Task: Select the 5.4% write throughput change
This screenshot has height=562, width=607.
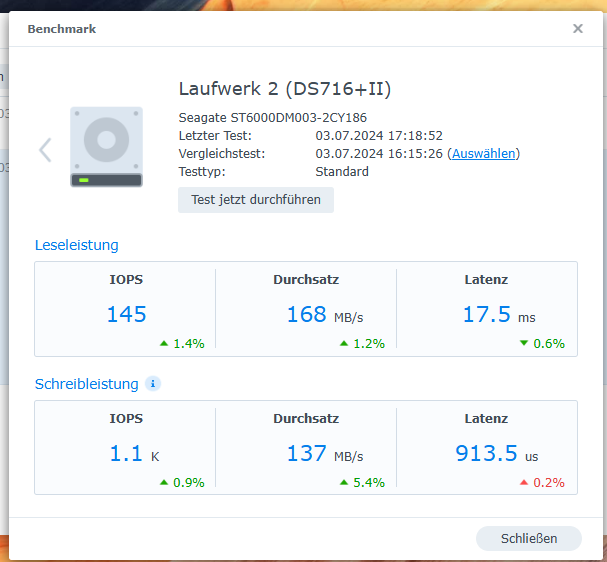Action: point(362,482)
